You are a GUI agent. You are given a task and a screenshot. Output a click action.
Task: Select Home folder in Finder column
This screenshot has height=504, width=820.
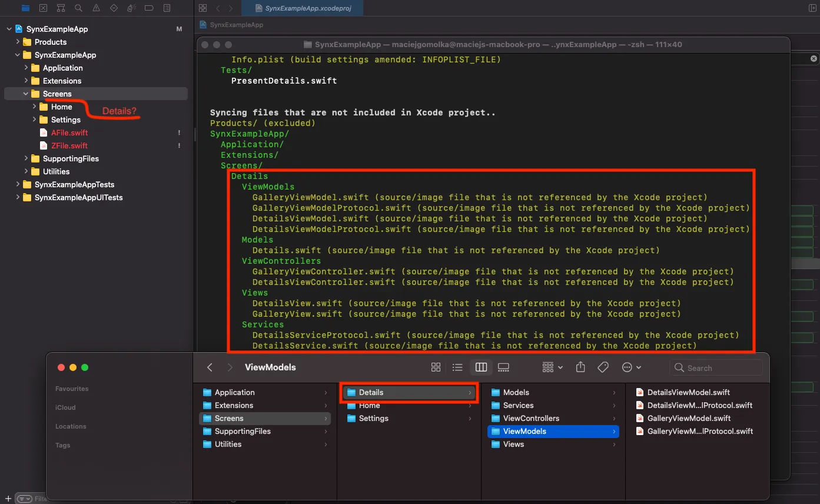pos(409,405)
